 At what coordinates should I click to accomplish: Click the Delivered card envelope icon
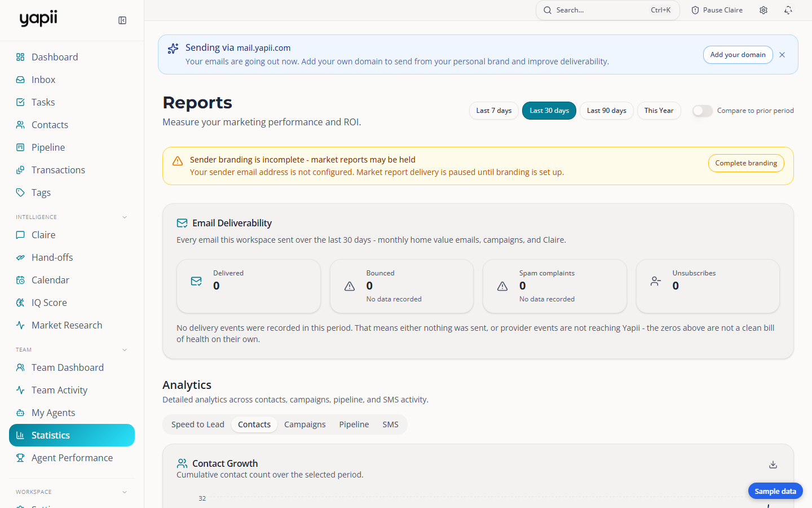click(x=196, y=281)
